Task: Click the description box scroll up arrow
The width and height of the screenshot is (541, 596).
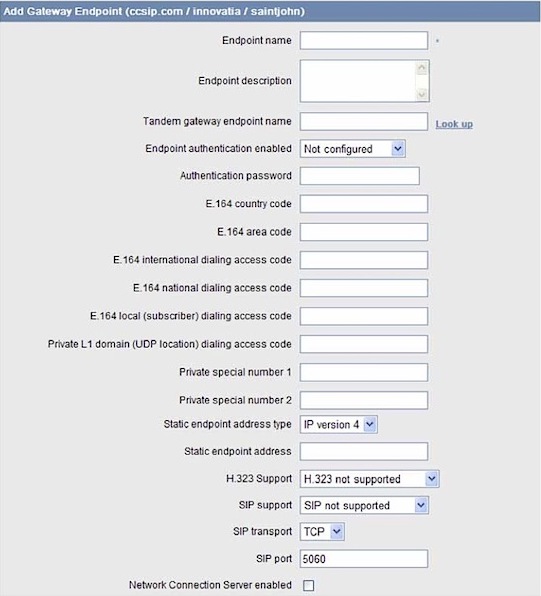Action: [x=422, y=69]
